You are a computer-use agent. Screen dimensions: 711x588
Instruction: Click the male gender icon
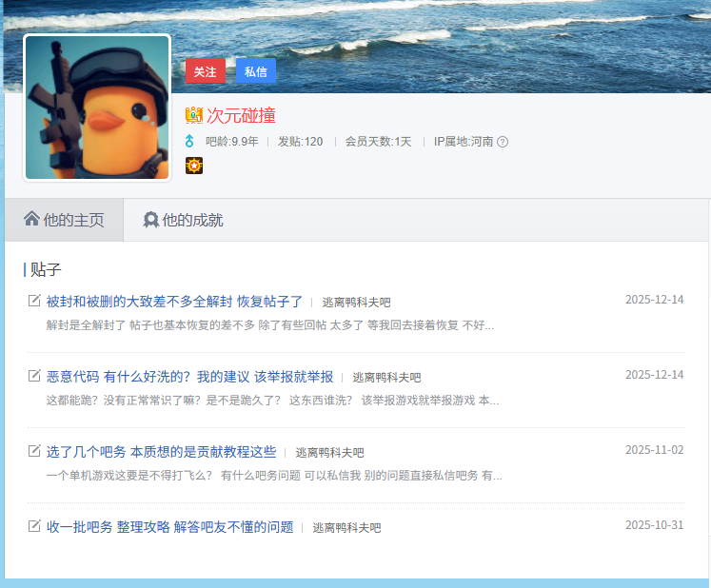point(189,142)
